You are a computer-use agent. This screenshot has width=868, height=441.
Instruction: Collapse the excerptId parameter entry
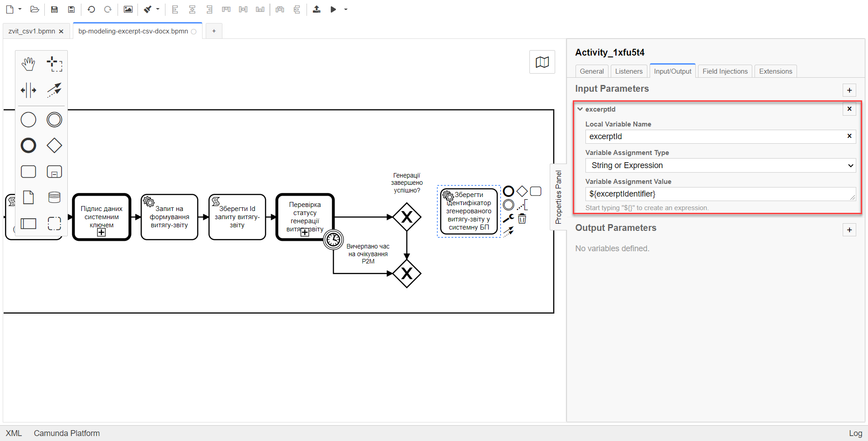click(x=580, y=109)
